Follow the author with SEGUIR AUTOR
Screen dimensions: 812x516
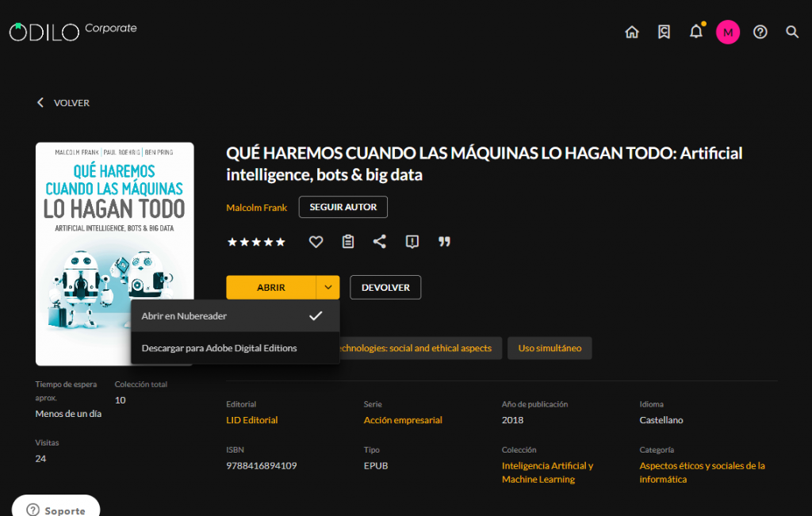coord(343,207)
